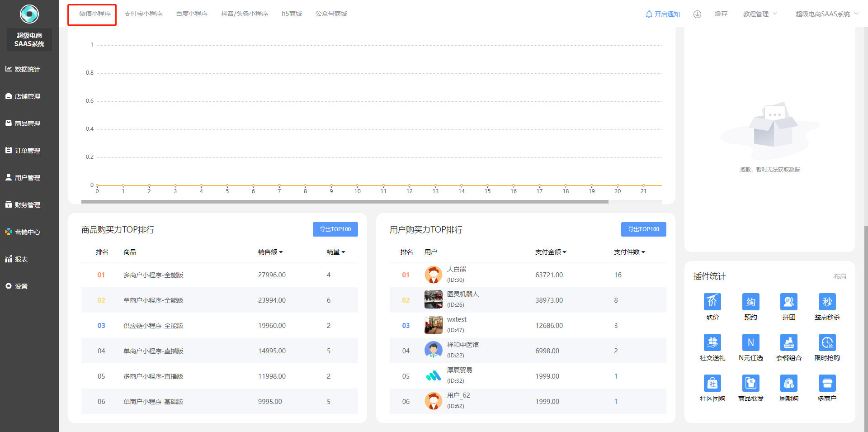Export product ranking with 导出TOP100
This screenshot has width=868, height=432.
(x=335, y=229)
